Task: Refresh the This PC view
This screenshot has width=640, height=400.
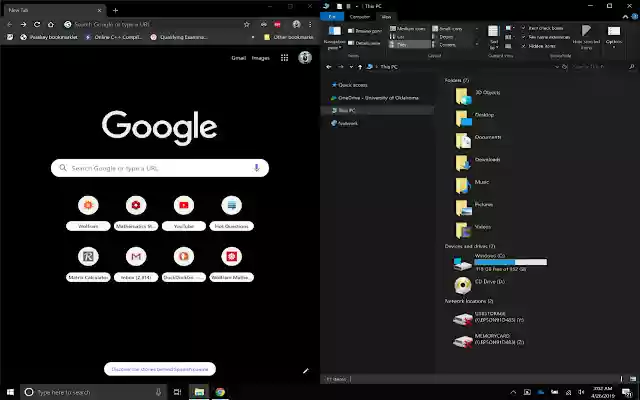Action: tap(565, 67)
